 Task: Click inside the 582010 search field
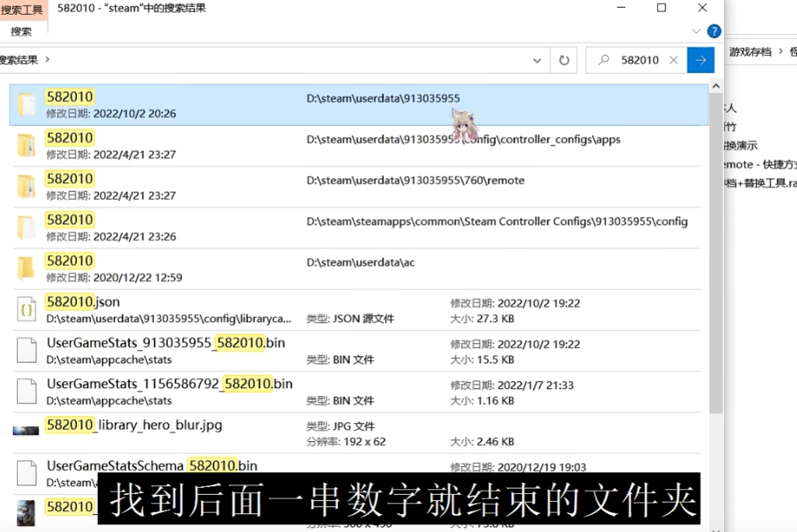(x=639, y=60)
